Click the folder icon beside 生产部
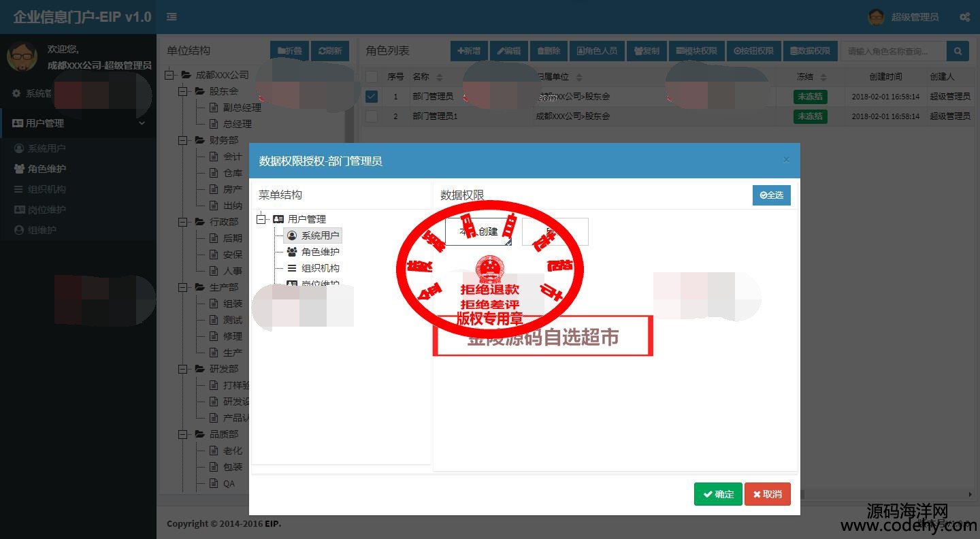The width and height of the screenshot is (980, 539). 199,287
